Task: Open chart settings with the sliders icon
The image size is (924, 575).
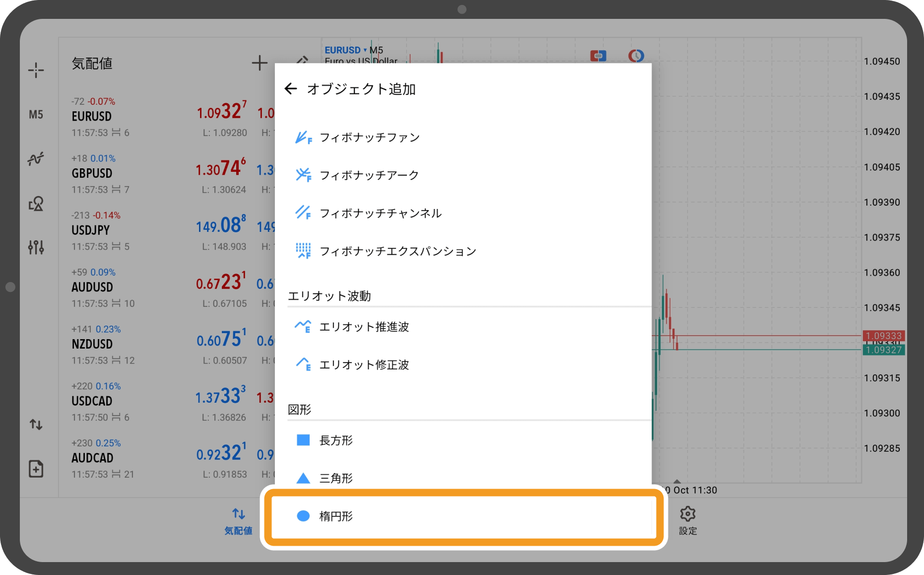Action: [37, 247]
